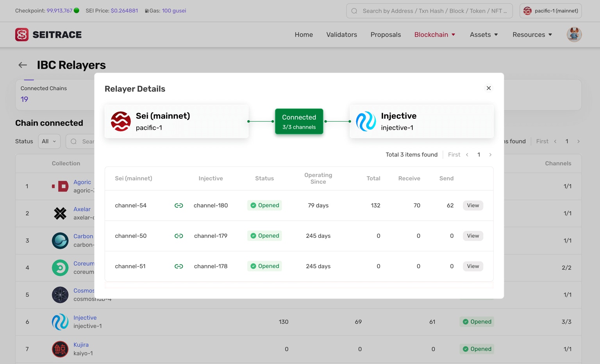Open the Injective chain link in list
Screen dimensions: 600x364
(x=85, y=318)
